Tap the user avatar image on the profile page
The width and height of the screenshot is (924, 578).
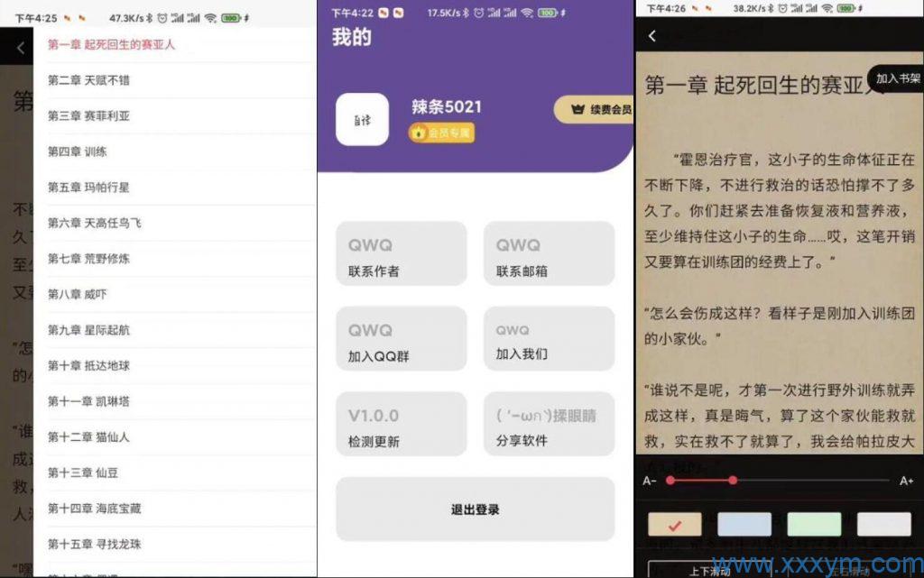(362, 119)
